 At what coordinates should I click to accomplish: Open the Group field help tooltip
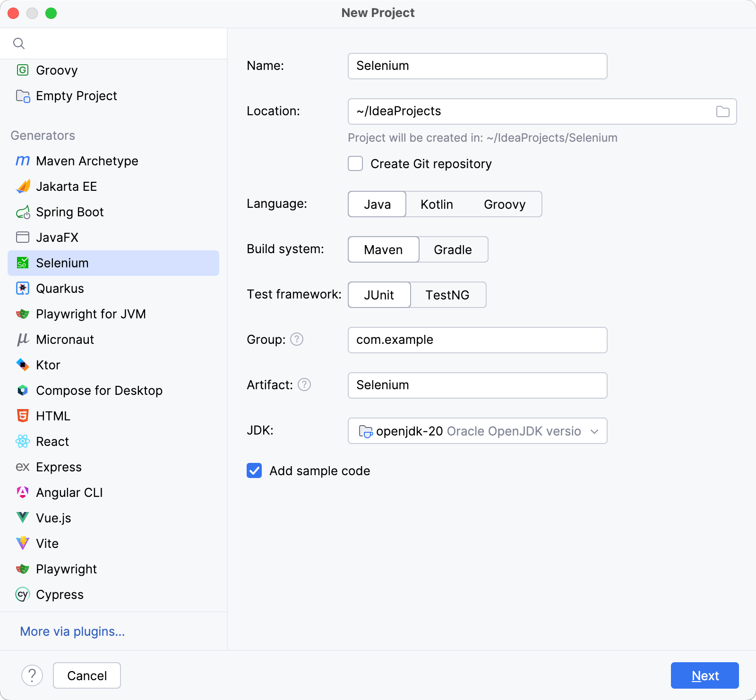297,339
